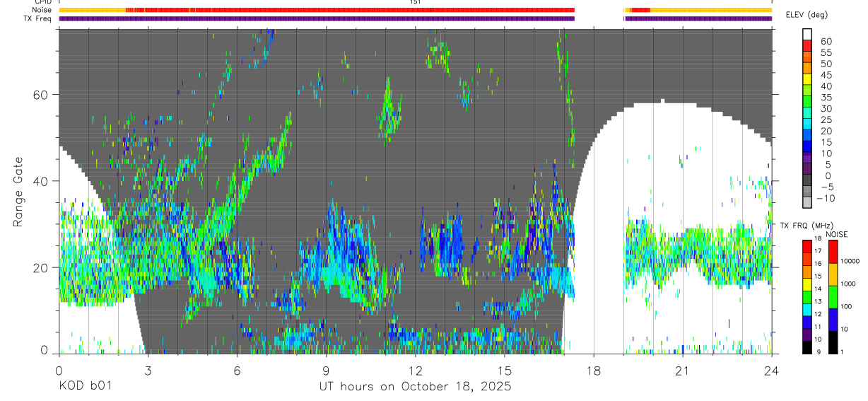Click the white top segment of ELEV colorbar

coord(808,34)
